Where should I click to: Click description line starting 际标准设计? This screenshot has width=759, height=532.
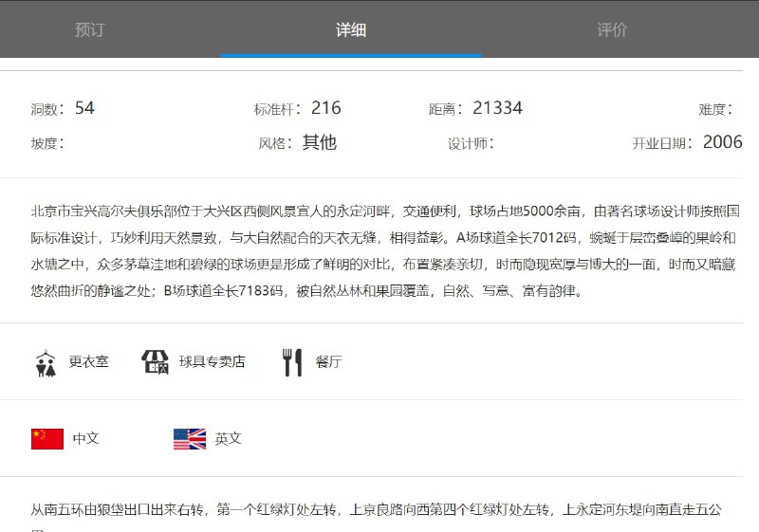[384, 238]
